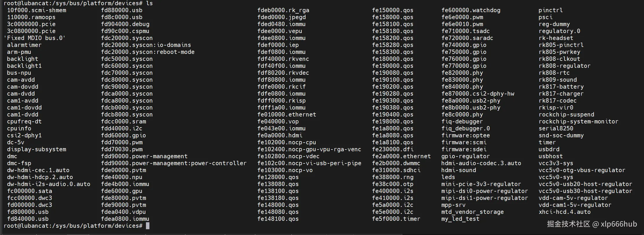
Task: Click the xhci-hcd.4.auto entry
Action: click(564, 212)
